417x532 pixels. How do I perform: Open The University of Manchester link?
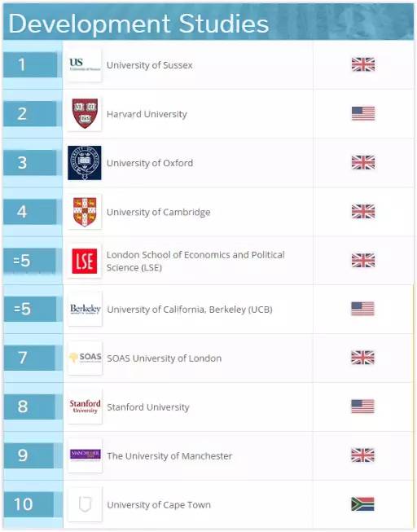[169, 456]
